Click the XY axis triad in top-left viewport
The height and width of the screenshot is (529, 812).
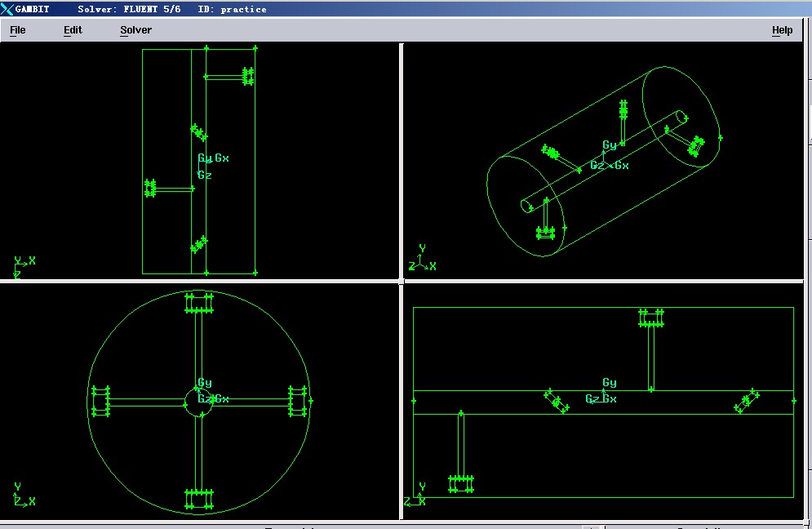coord(22,266)
